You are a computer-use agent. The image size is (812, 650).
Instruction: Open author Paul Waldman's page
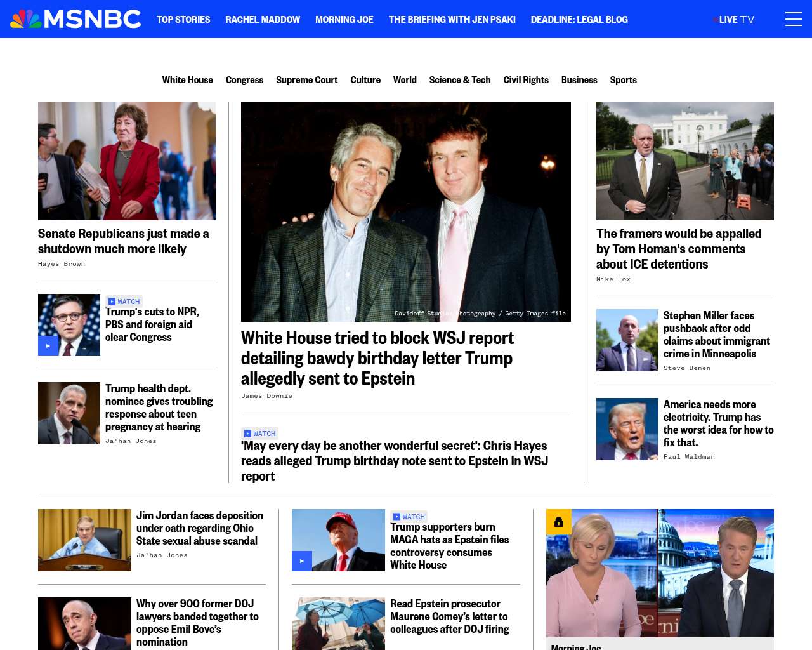[689, 457]
